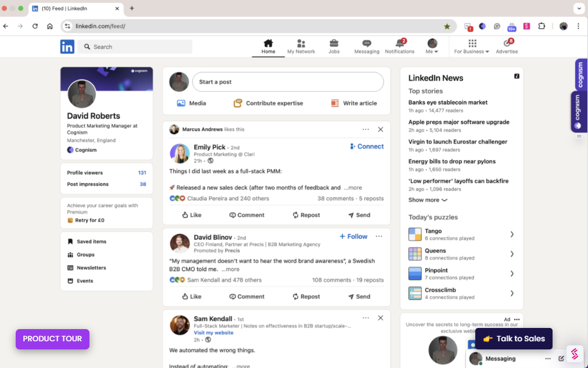
Task: Open a new browser tab
Action: [132, 8]
